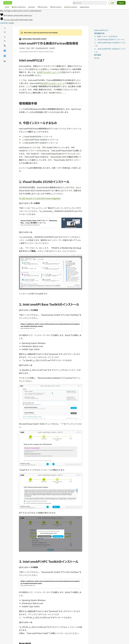Click the author avatar of Kazutake
The image size is (129, 644).
click(x=20, y=39)
